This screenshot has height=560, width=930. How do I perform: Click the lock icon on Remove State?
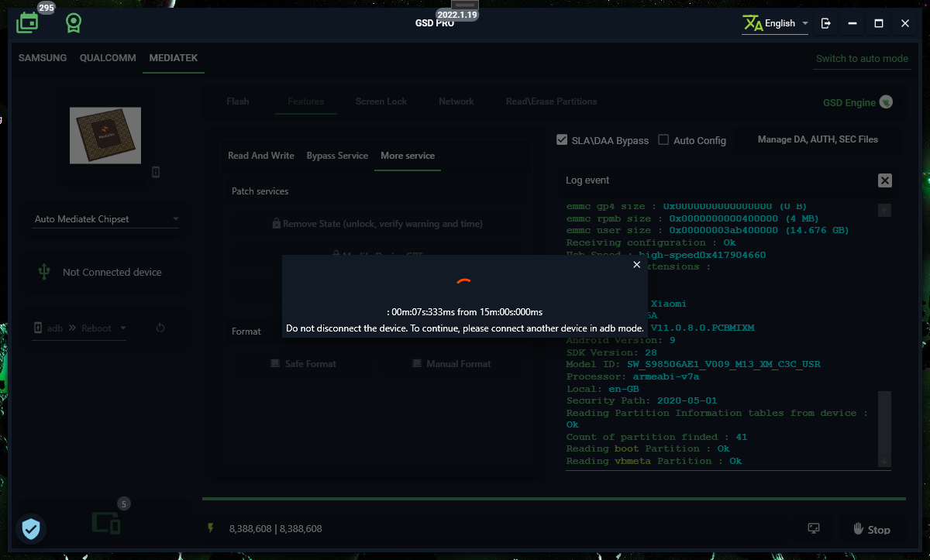pyautogui.click(x=277, y=223)
